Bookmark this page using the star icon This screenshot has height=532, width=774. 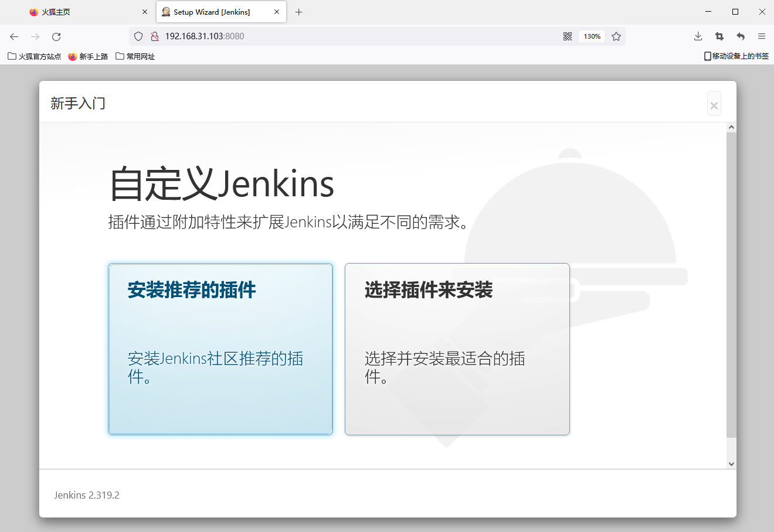click(x=616, y=36)
